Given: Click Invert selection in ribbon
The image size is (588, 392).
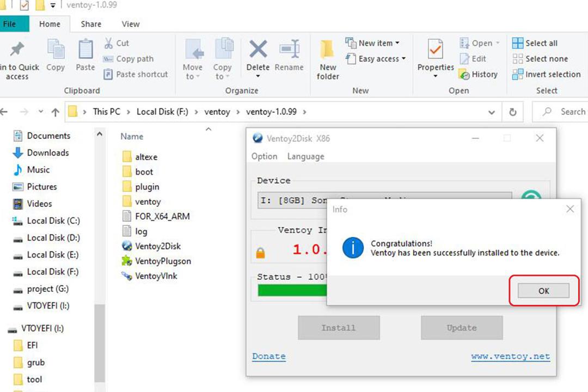Looking at the screenshot, I should pyautogui.click(x=547, y=74).
